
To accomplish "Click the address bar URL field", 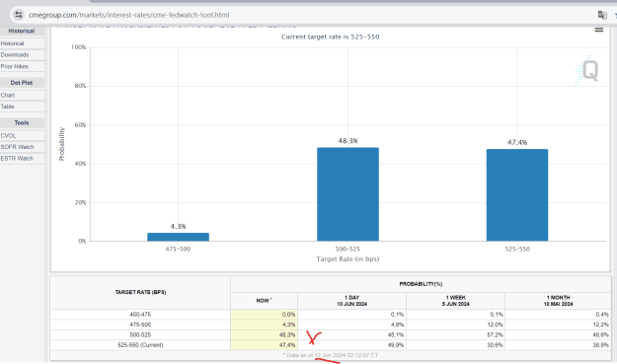I will [x=128, y=15].
